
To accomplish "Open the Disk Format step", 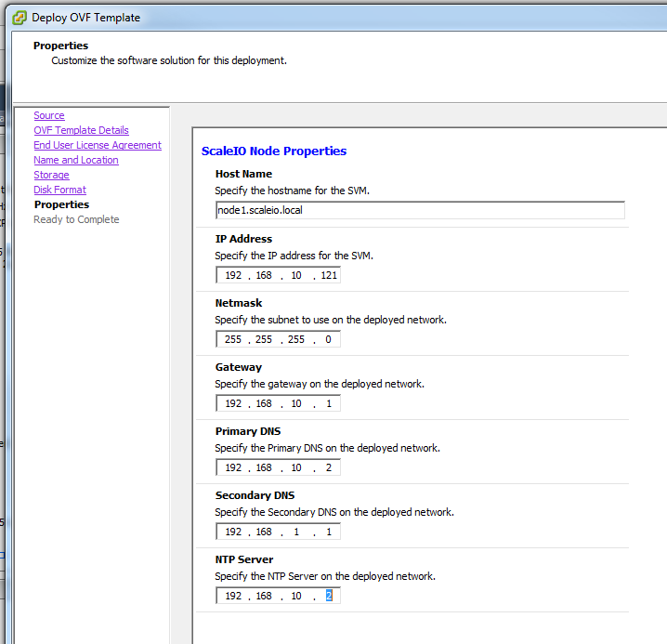I will [60, 190].
